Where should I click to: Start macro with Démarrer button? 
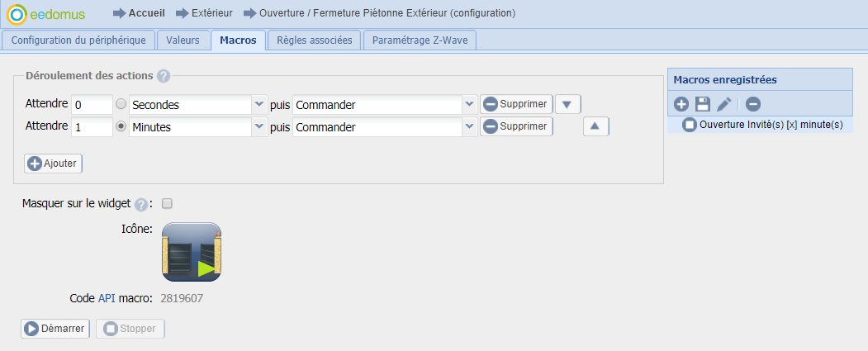[55, 329]
